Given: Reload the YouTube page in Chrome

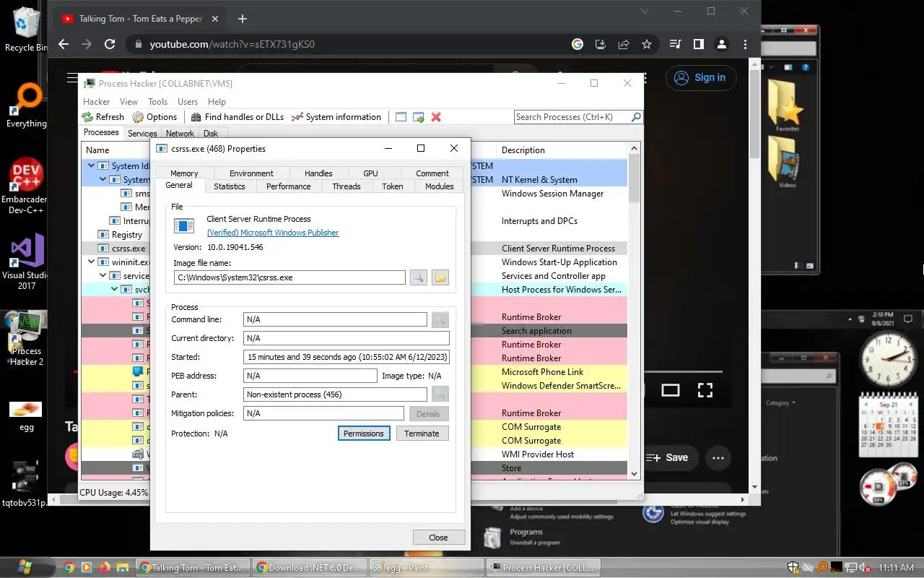Looking at the screenshot, I should click(110, 44).
